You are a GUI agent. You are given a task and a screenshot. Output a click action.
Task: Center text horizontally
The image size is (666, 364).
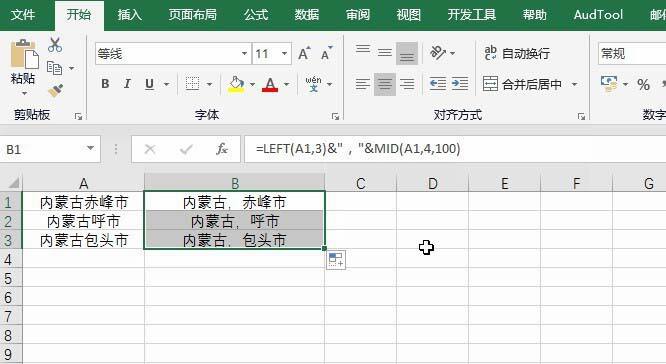385,84
